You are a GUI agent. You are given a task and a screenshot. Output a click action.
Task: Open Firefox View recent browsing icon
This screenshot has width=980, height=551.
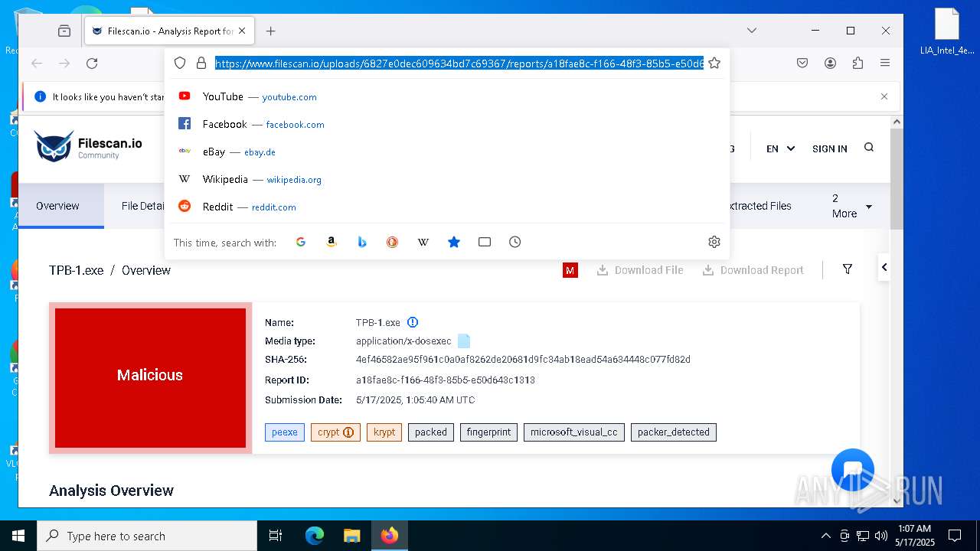pyautogui.click(x=64, y=31)
